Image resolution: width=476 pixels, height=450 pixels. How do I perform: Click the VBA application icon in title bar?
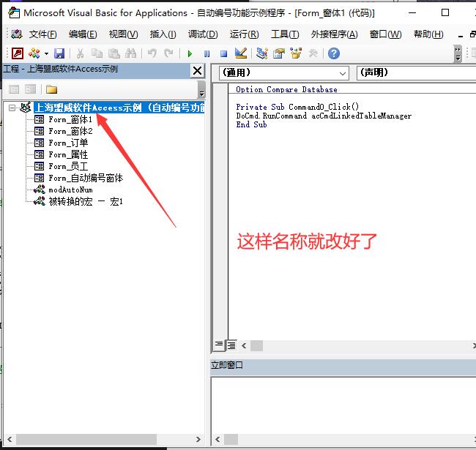tap(14, 12)
